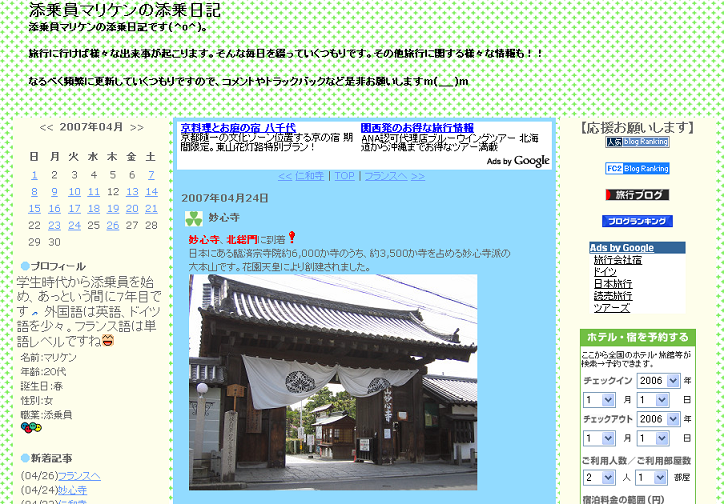Open the ツアーズ ad link
This screenshot has width=724, height=504.
tap(611, 308)
